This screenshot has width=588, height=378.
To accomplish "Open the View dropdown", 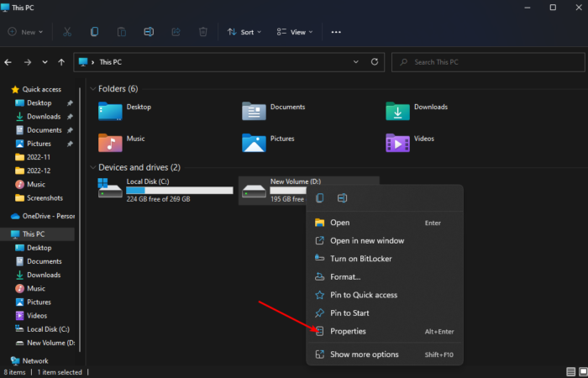I will (x=295, y=32).
